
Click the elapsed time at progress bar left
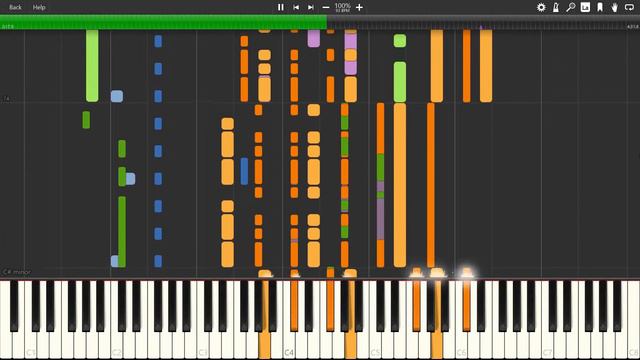8,27
